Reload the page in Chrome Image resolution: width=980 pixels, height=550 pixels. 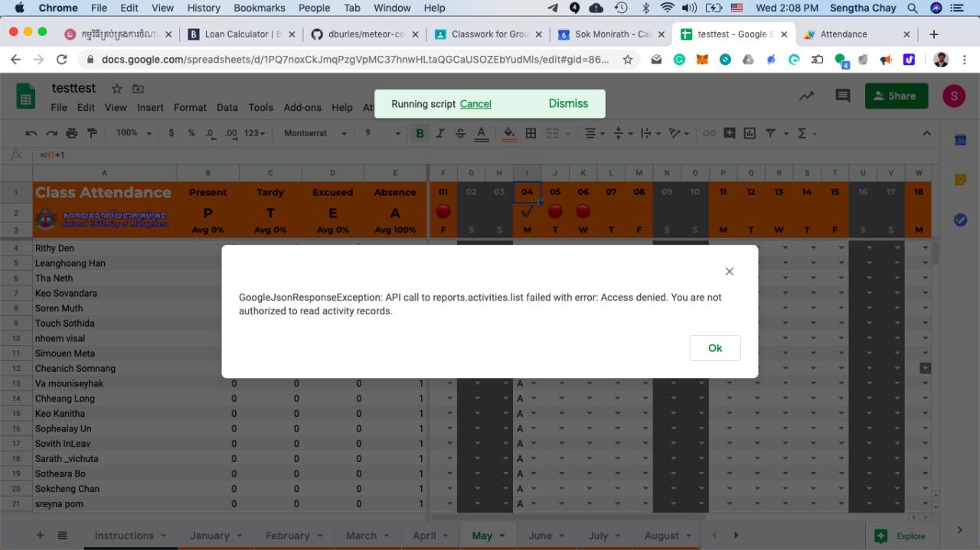[x=62, y=59]
